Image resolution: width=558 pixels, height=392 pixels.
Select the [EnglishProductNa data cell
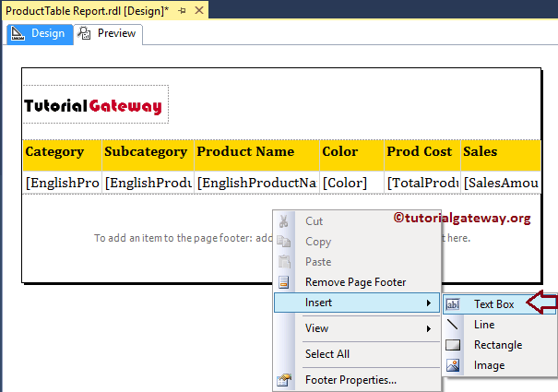pyautogui.click(x=257, y=183)
